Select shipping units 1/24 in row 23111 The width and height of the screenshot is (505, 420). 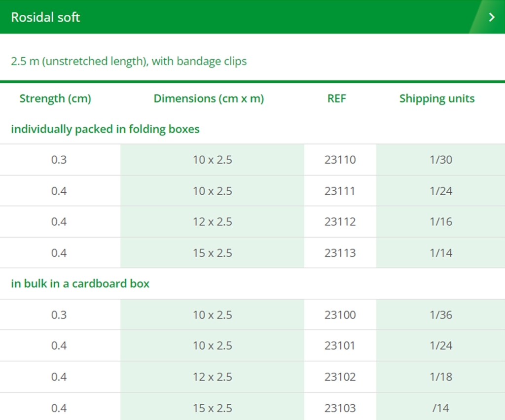441,191
